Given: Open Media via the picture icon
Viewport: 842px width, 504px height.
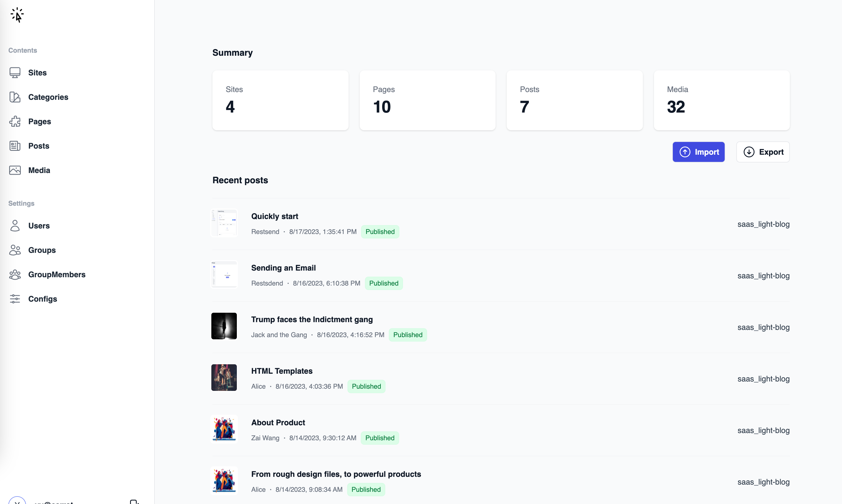Looking at the screenshot, I should click(x=15, y=170).
